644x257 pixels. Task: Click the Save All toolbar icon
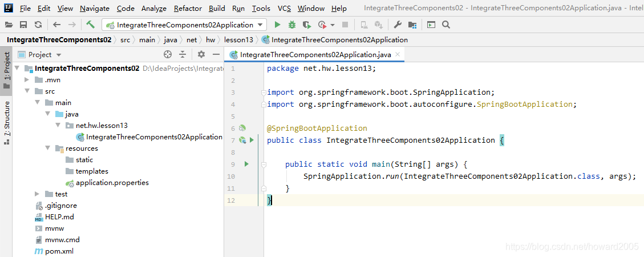(x=23, y=25)
